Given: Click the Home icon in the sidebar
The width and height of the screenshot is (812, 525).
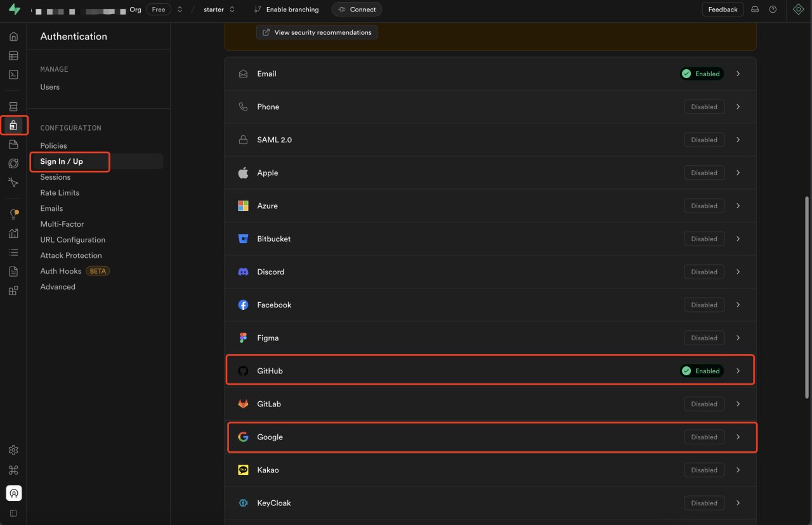Looking at the screenshot, I should (x=13, y=37).
